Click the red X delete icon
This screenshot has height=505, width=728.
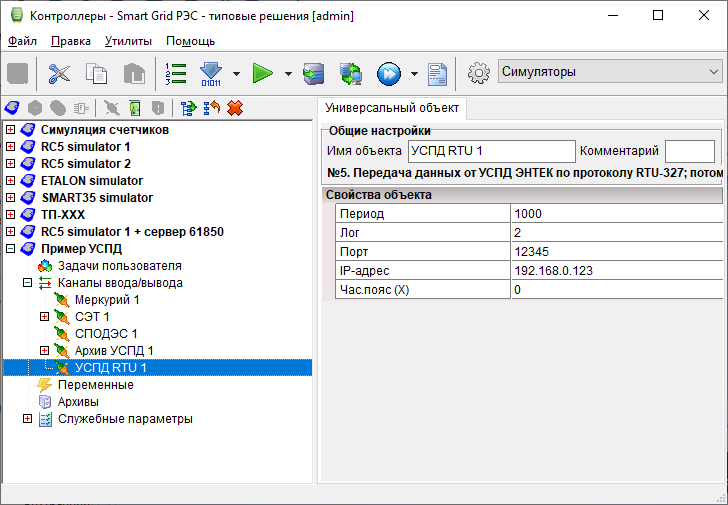tap(235, 108)
